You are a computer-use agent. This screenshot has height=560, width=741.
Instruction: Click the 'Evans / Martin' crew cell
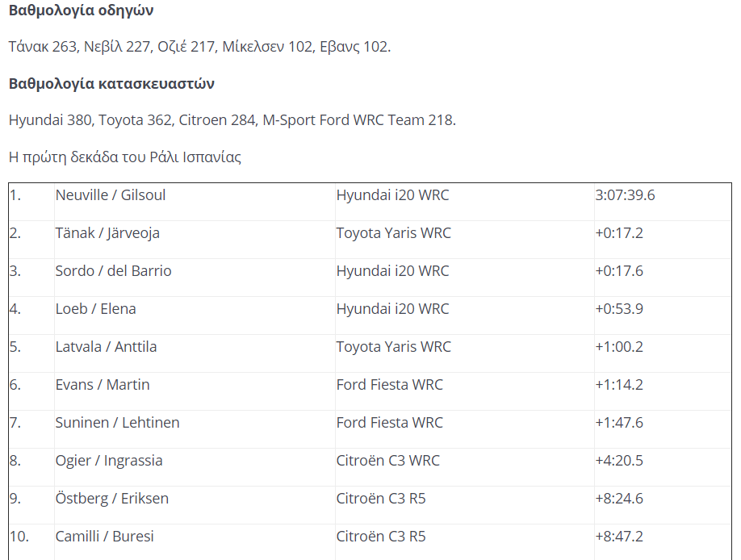(103, 385)
